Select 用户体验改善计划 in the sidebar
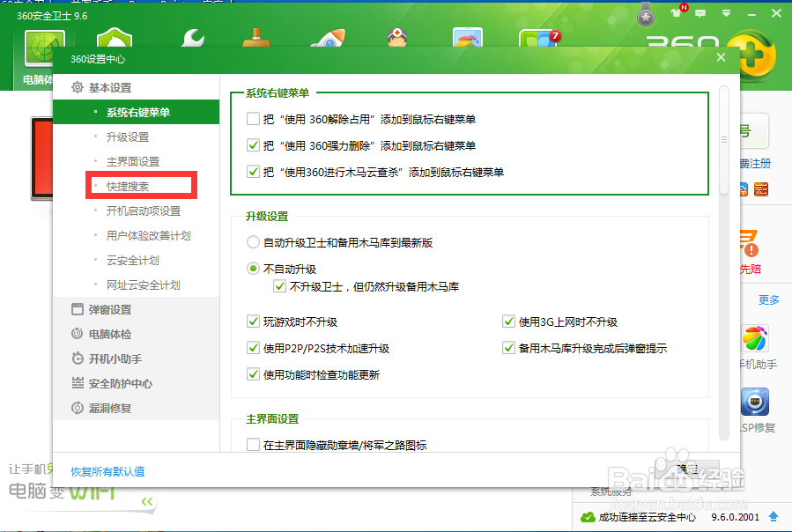The width and height of the screenshot is (792, 532). point(149,235)
